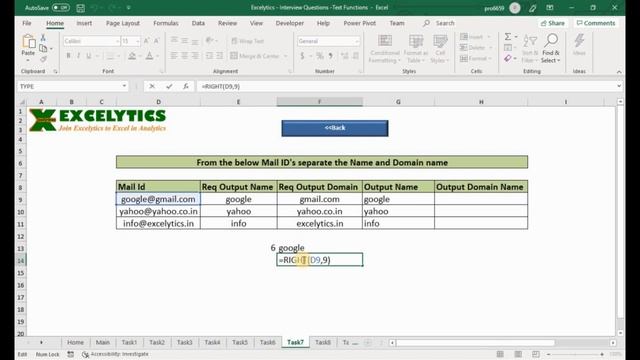Switch to Page Break Preview in status bar
The width and height of the screenshot is (640, 360).
point(536,354)
